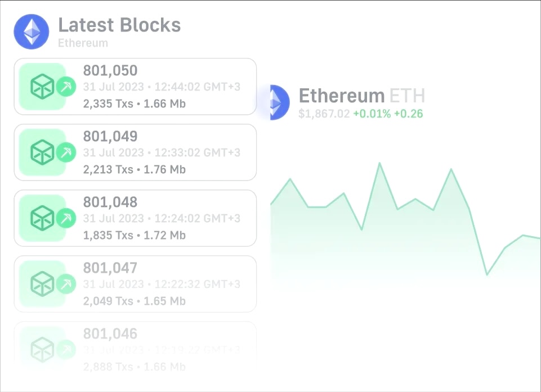
Task: Click the pickaxe miner icon on block 801,050
Action: click(x=66, y=87)
